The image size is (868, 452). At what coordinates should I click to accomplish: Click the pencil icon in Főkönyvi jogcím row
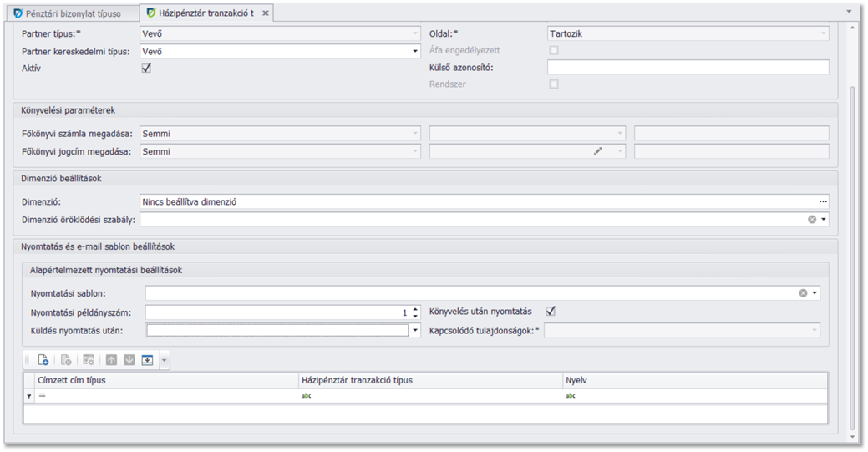pos(598,151)
